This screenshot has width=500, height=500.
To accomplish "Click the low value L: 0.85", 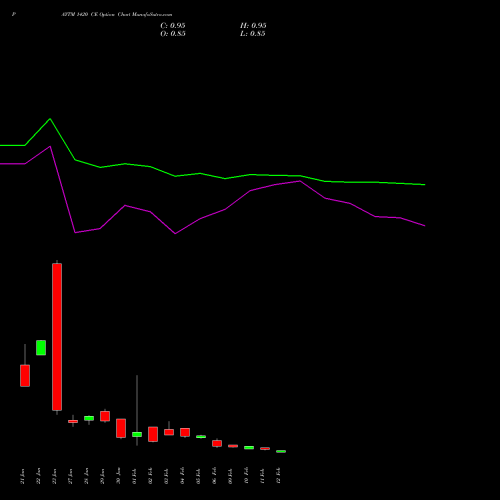I will tap(253, 34).
